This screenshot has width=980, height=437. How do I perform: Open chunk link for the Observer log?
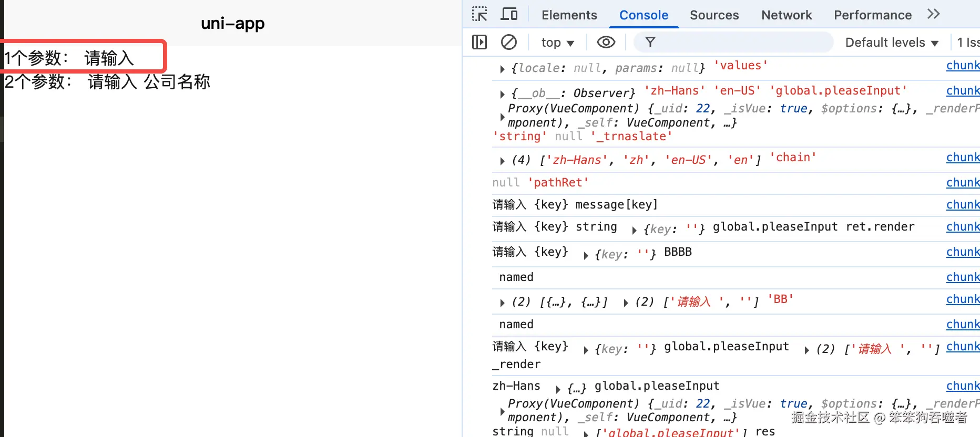963,91
